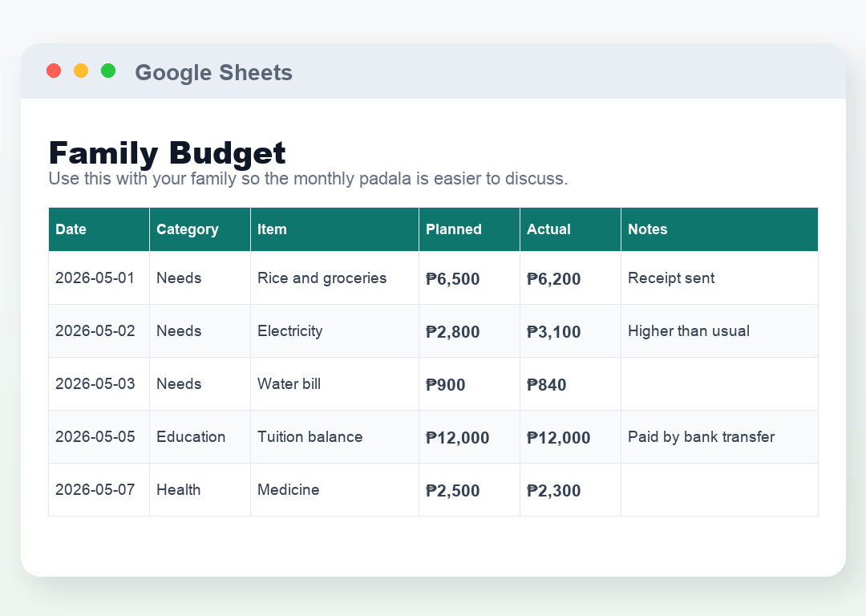Select the Family Budget heading
Screen dimensions: 866x616
pos(168,152)
